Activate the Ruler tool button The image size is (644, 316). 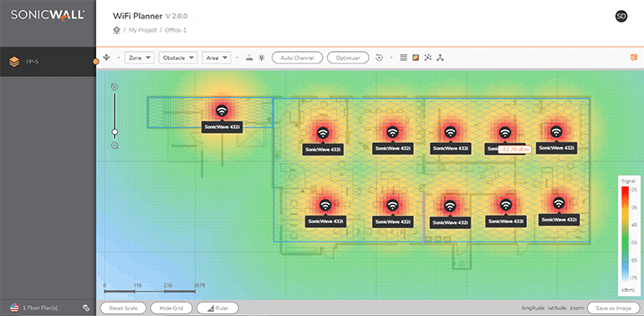pos(217,308)
